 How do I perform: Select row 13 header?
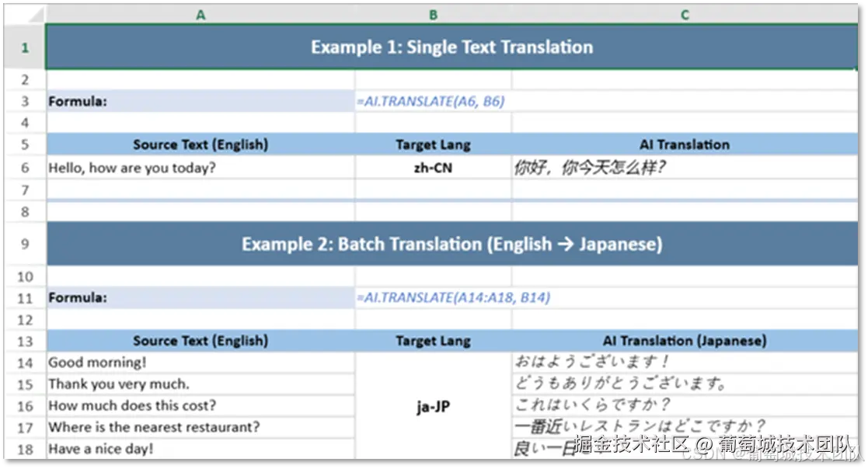pos(25,341)
